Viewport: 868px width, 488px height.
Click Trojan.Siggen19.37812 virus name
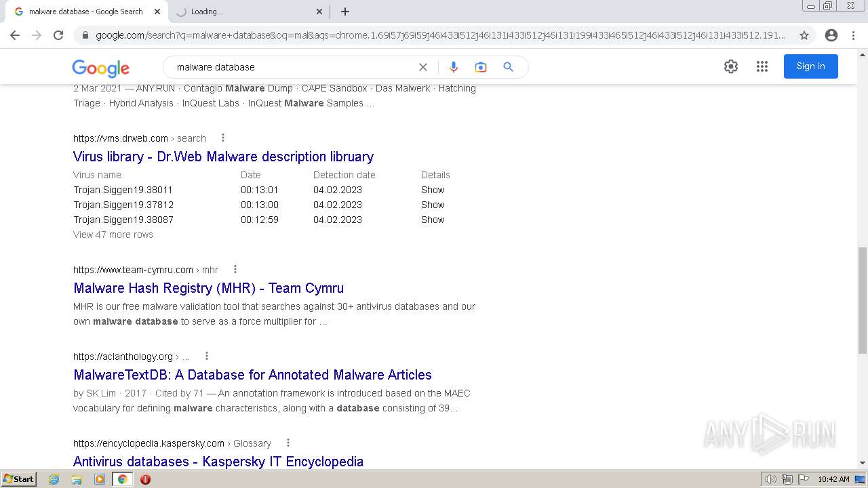[123, 205]
